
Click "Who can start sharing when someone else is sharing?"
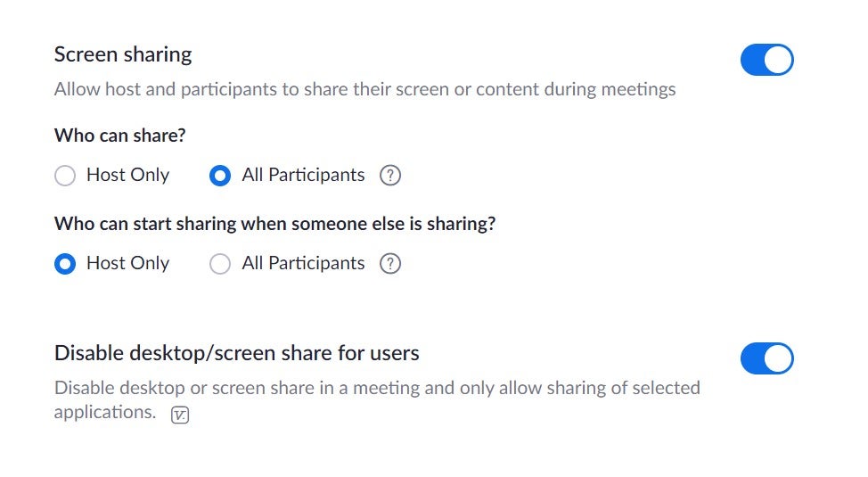click(x=274, y=224)
